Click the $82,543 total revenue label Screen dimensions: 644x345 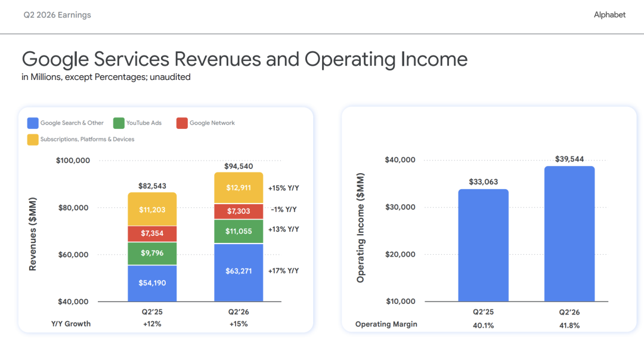pyautogui.click(x=153, y=186)
